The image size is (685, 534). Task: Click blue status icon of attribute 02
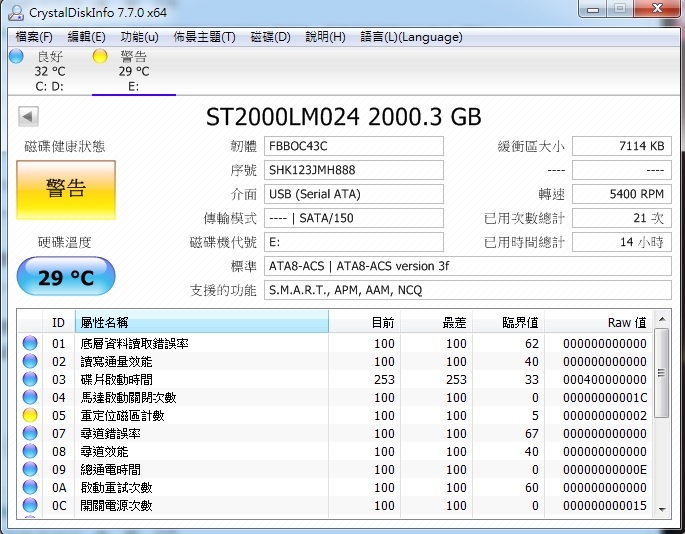click(30, 361)
